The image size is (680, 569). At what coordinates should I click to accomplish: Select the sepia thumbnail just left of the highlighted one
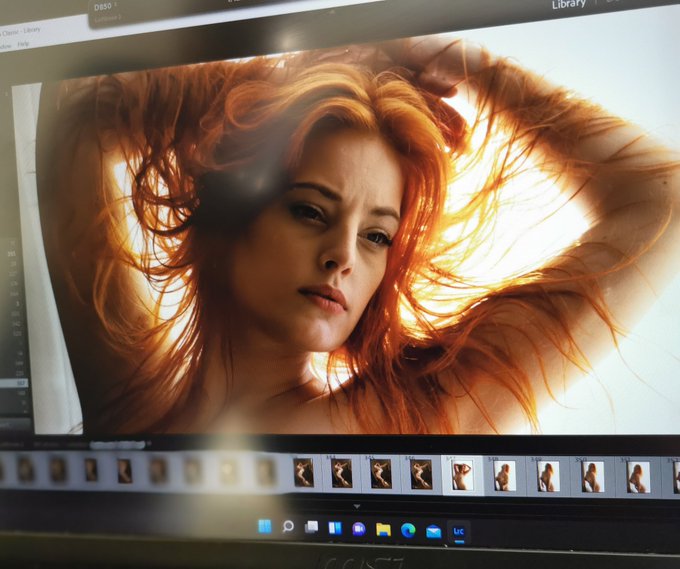point(421,474)
